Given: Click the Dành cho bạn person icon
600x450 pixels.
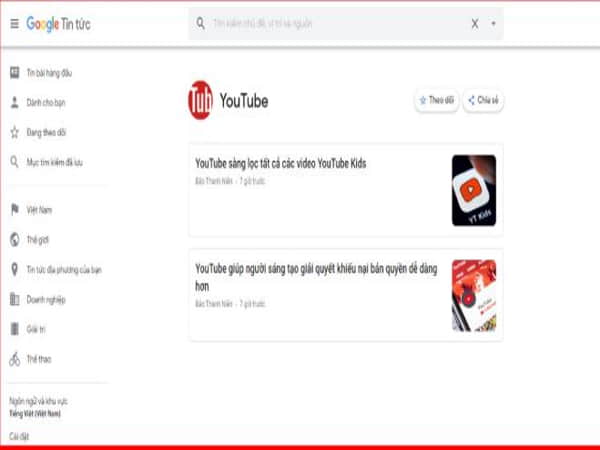Looking at the screenshot, I should tap(15, 102).
